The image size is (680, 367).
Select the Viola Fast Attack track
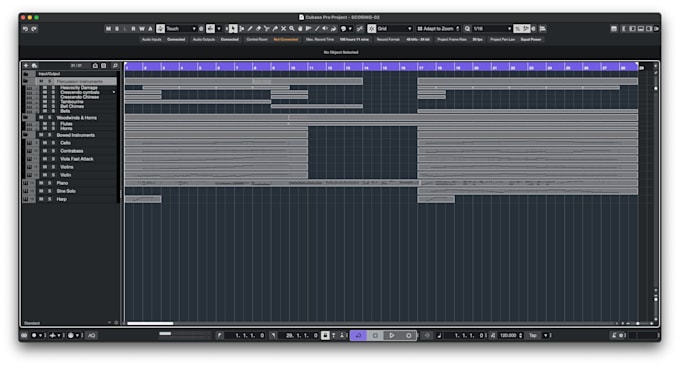pos(77,159)
